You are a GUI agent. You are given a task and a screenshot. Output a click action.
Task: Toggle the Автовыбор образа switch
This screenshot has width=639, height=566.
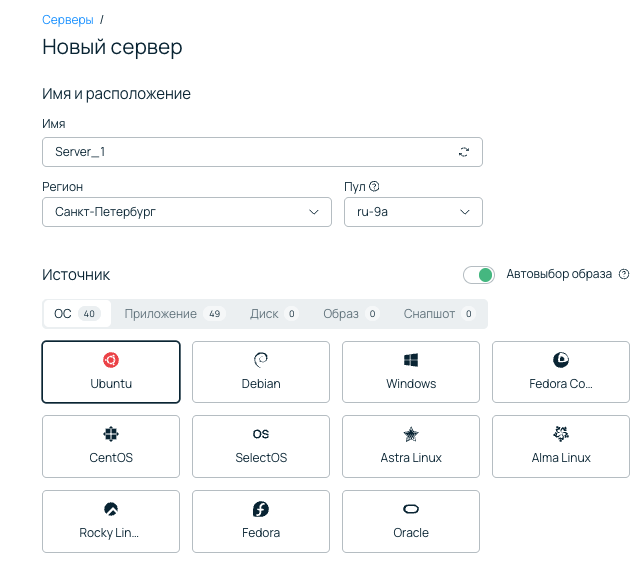[x=479, y=275]
